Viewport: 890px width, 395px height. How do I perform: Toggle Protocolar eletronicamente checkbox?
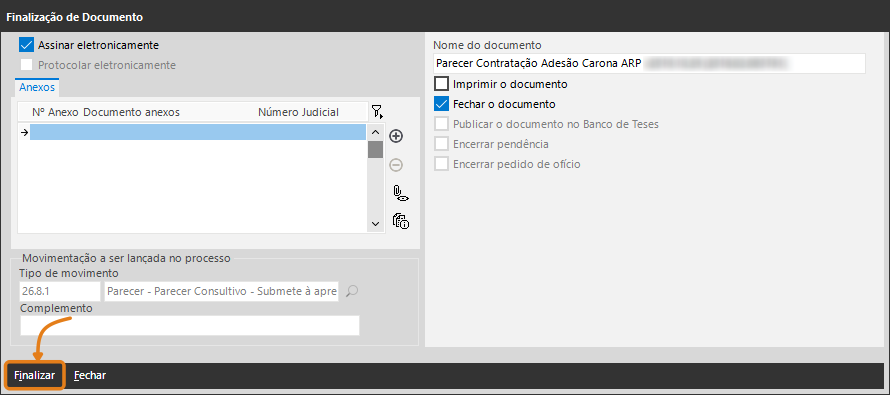27,65
